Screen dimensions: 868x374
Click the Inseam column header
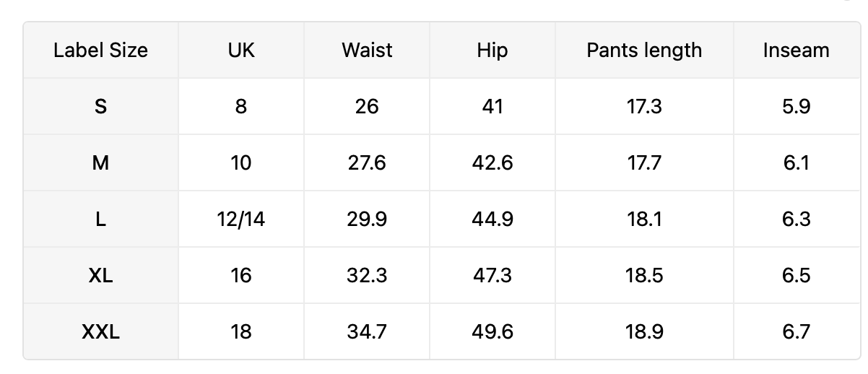(x=796, y=50)
